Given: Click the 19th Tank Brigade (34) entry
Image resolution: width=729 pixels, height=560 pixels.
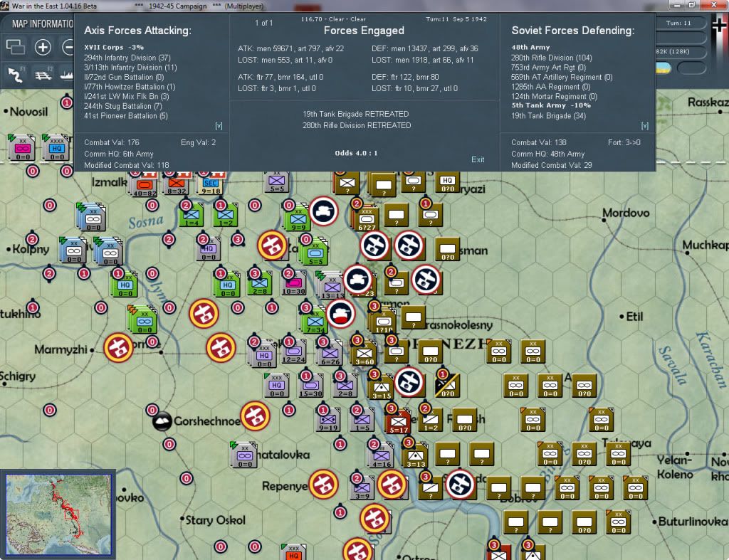Looking at the screenshot, I should click(549, 116).
